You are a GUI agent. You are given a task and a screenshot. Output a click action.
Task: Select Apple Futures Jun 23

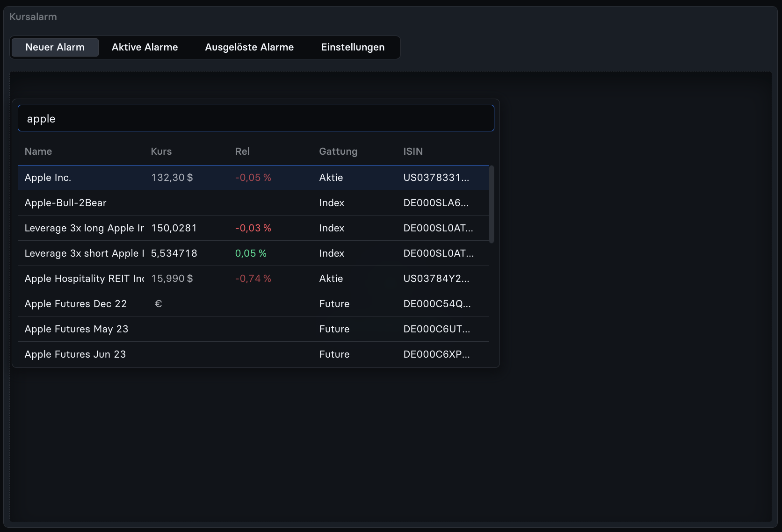(x=253, y=354)
